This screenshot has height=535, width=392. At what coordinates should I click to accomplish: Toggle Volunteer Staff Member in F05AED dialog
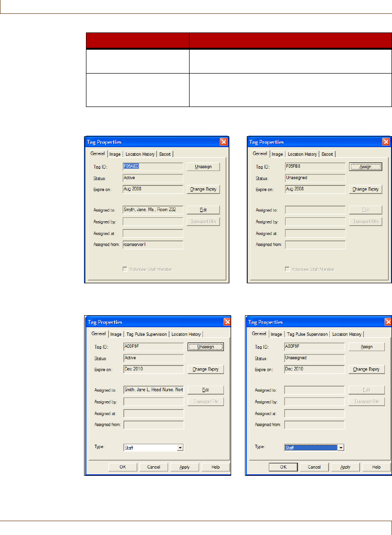coord(125,269)
